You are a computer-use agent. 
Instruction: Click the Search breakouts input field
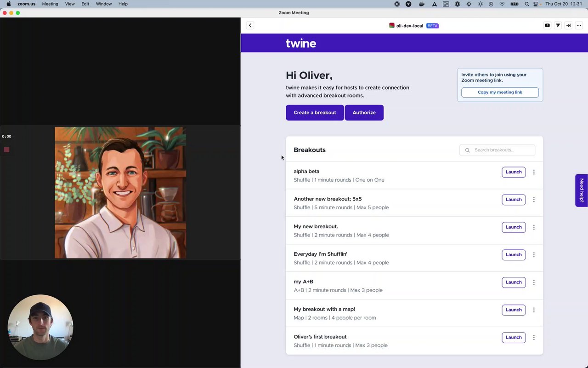click(497, 150)
